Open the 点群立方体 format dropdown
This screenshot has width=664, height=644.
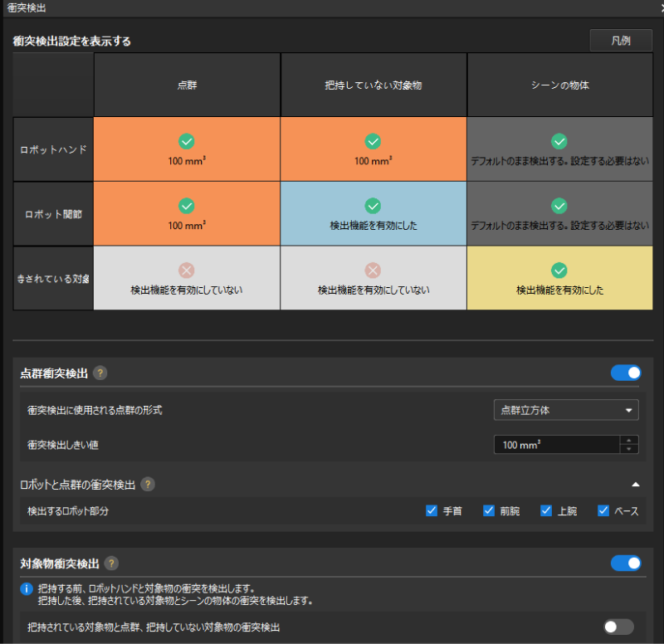point(566,410)
